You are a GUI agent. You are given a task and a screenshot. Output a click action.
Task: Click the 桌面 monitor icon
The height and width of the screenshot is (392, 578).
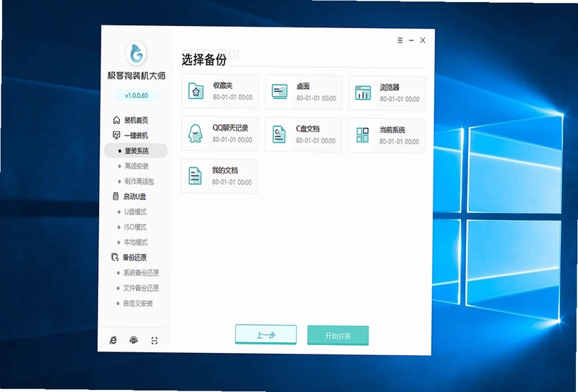(280, 92)
